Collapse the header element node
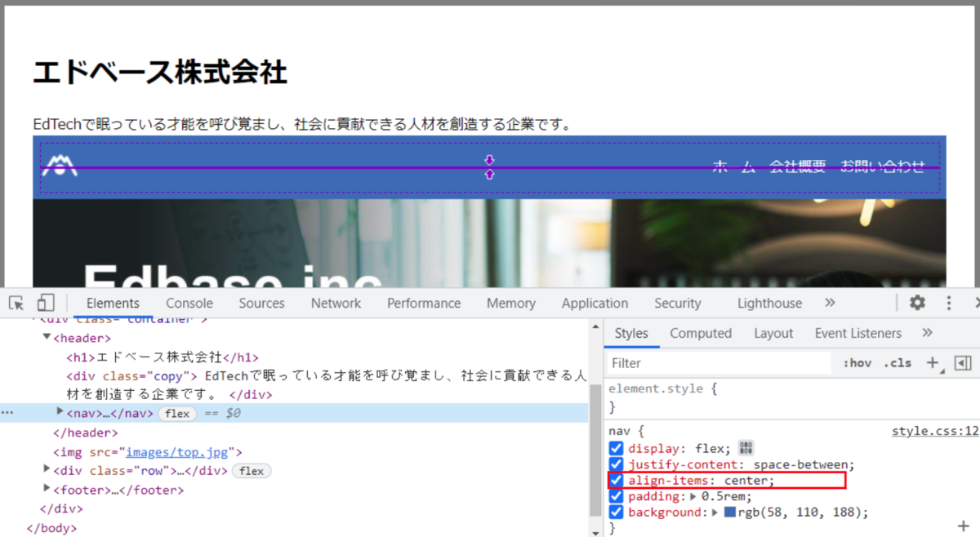This screenshot has height=537, width=980. point(47,337)
